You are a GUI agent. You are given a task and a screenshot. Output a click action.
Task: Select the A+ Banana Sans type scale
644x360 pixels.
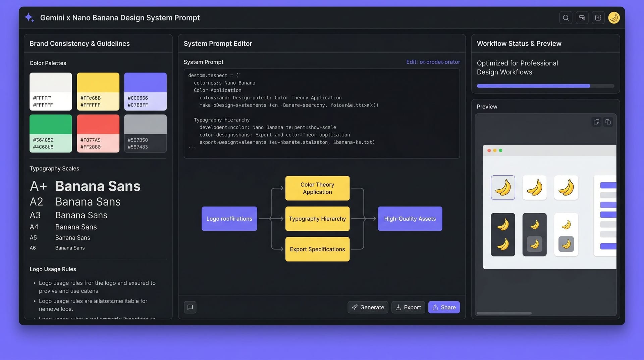pyautogui.click(x=85, y=186)
